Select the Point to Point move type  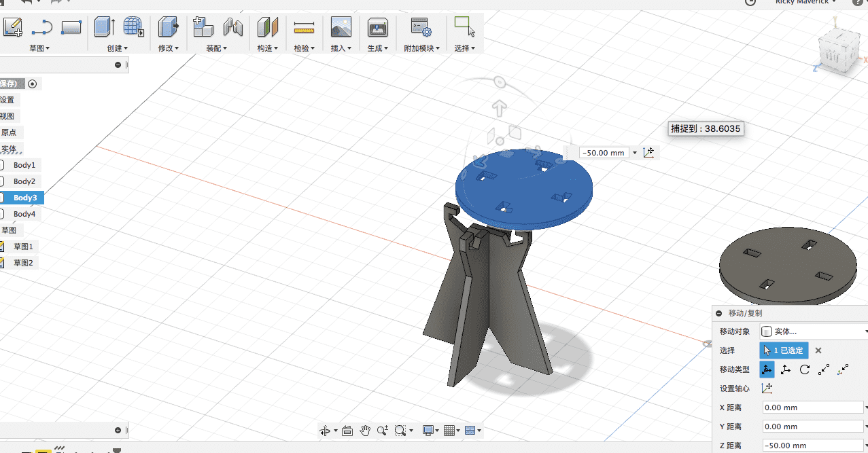(824, 369)
